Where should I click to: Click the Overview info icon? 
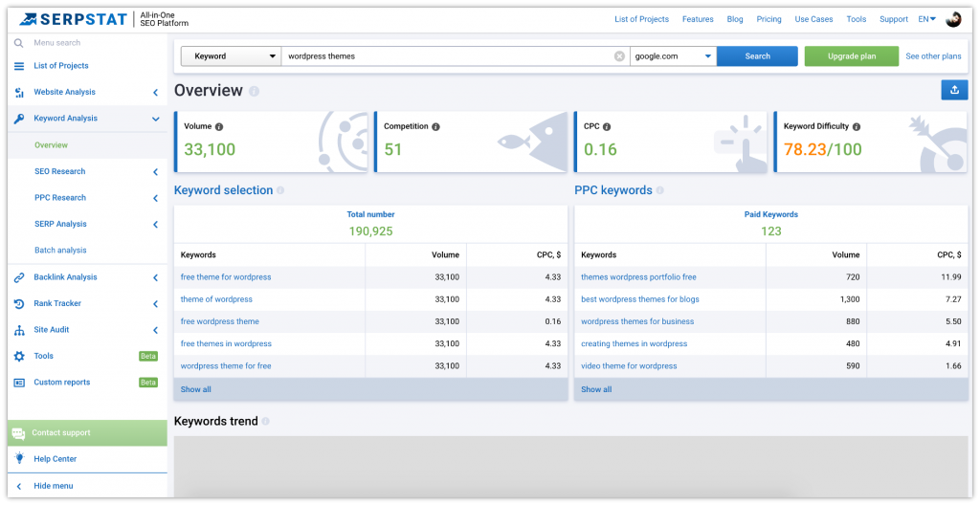[x=254, y=91]
